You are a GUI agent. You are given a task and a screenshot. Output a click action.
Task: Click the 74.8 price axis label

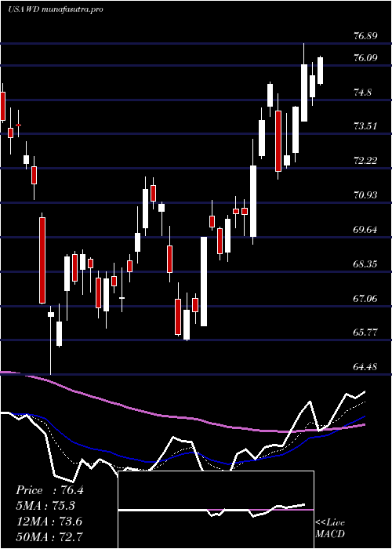pos(363,92)
